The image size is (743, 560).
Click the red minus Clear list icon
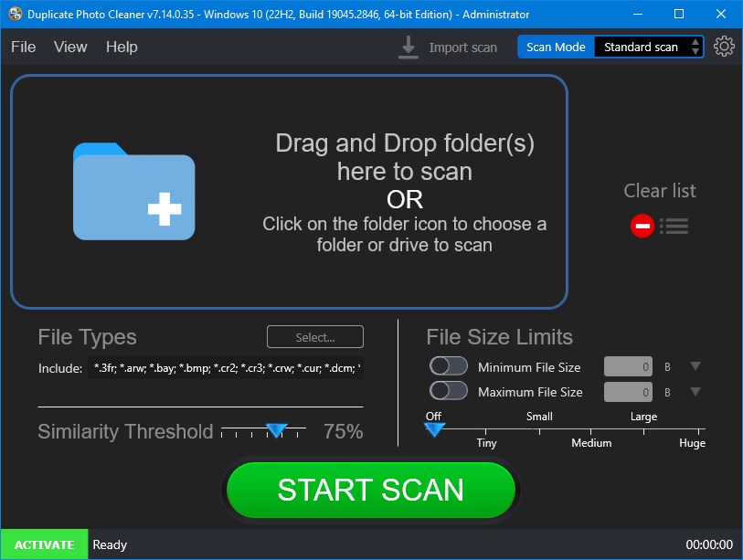click(x=642, y=226)
